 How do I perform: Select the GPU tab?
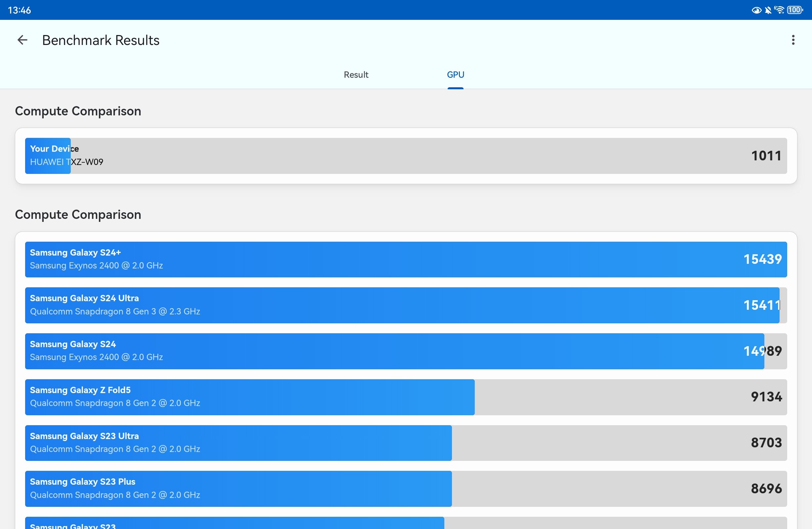point(456,74)
